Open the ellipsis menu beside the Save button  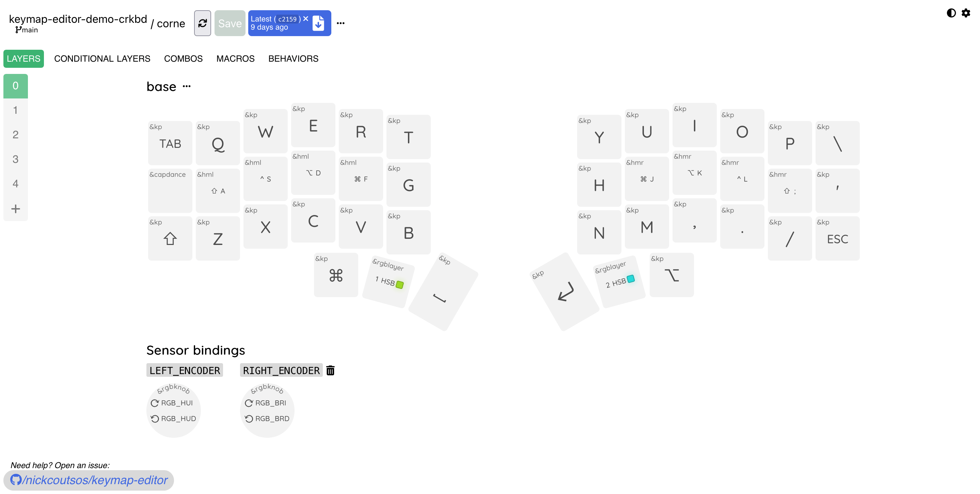[341, 23]
